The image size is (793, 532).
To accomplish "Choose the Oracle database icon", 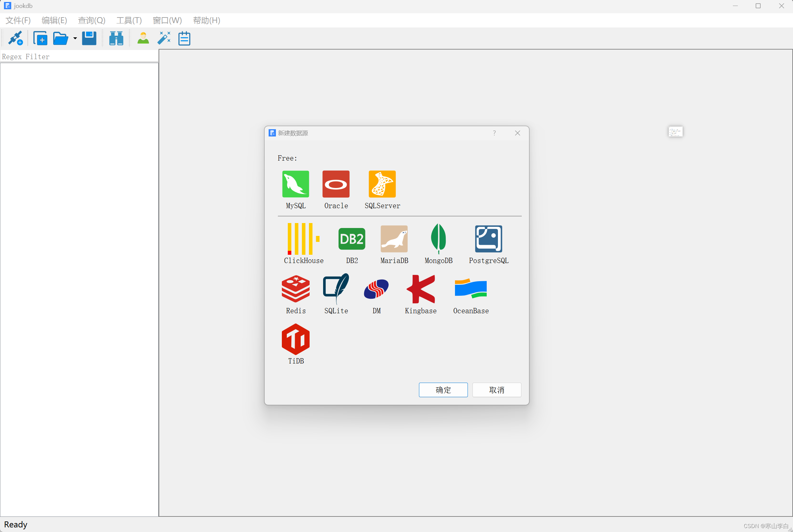I will [x=336, y=184].
